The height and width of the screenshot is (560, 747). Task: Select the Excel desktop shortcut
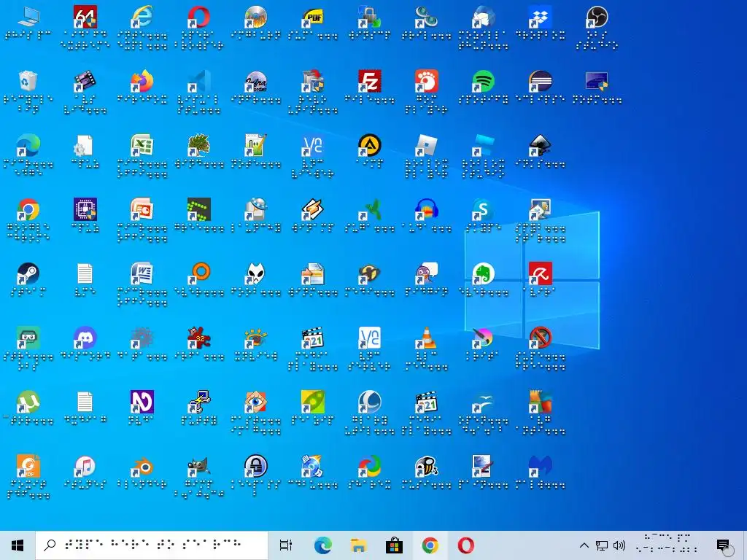pos(142,146)
